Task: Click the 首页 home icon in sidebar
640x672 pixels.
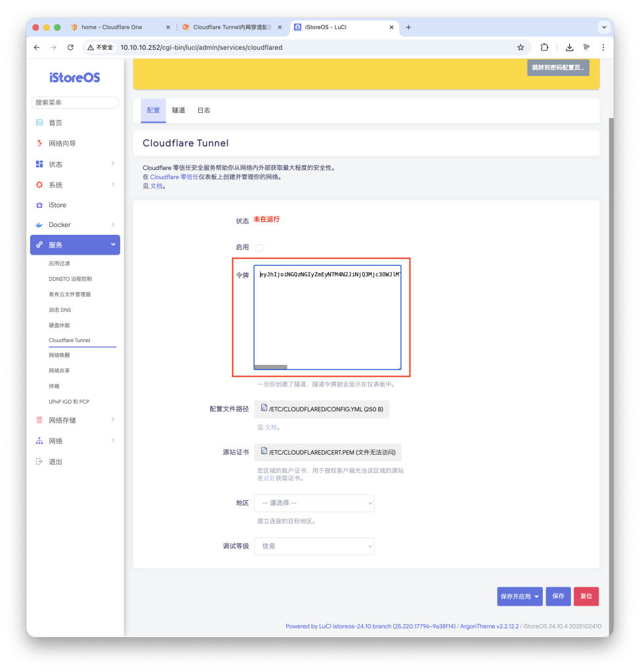Action: pyautogui.click(x=39, y=123)
